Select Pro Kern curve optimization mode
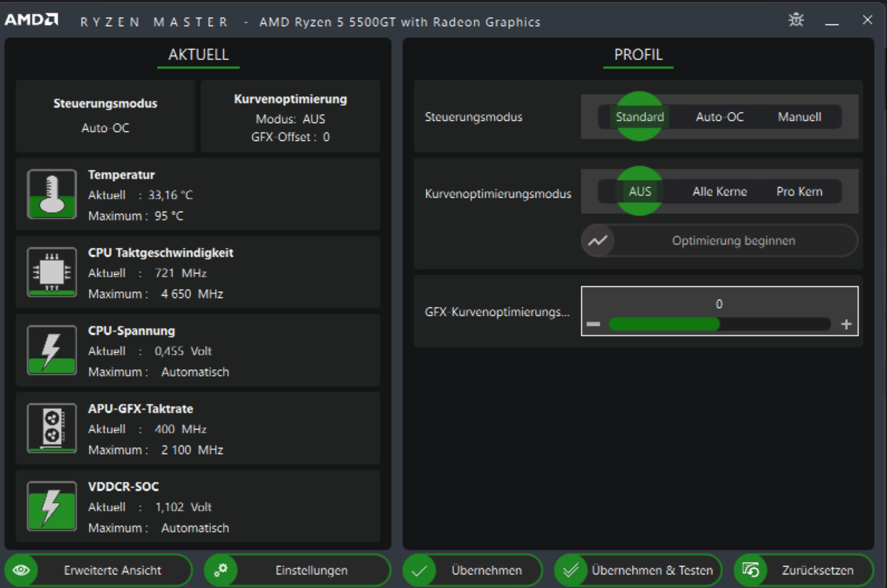 (799, 192)
